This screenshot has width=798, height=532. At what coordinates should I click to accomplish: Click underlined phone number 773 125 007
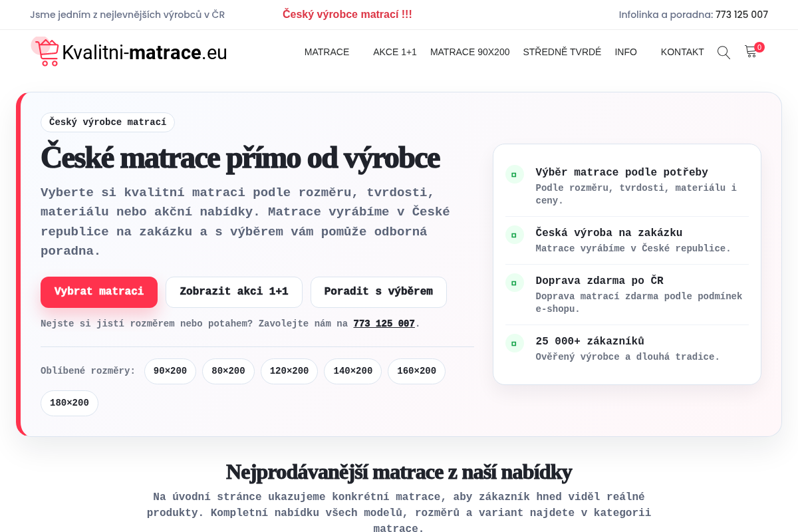(x=384, y=324)
